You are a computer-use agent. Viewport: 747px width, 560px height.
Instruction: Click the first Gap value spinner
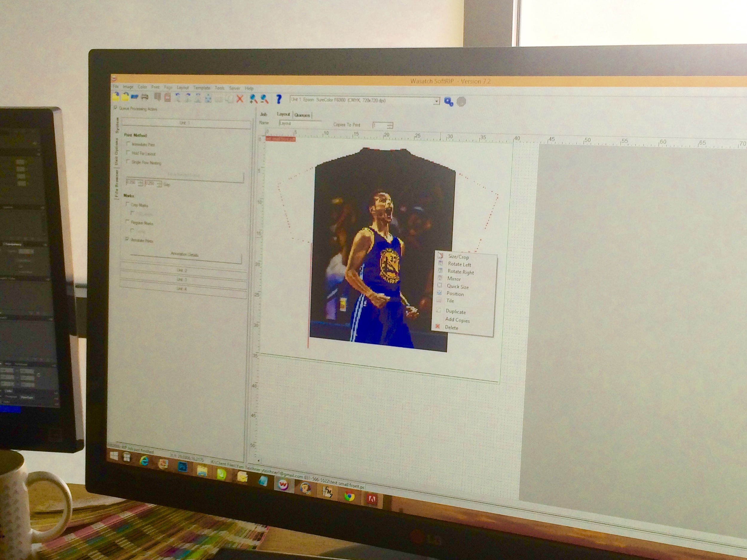click(x=140, y=183)
